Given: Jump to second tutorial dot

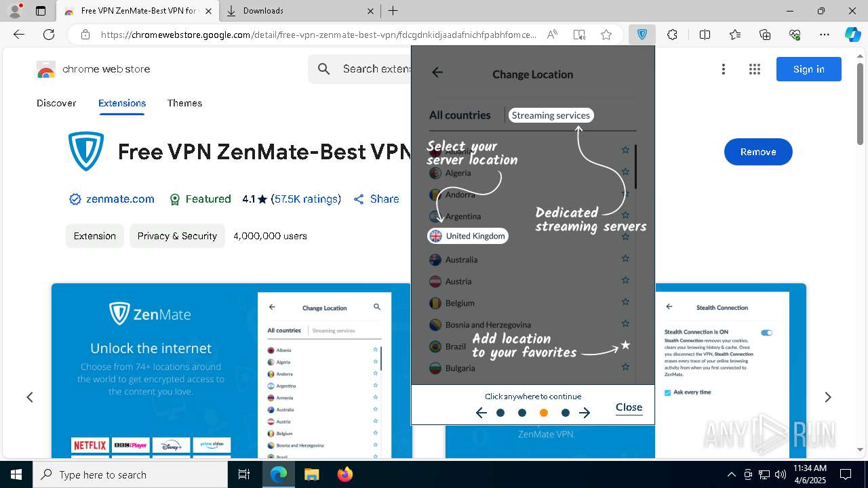Looking at the screenshot, I should [522, 413].
